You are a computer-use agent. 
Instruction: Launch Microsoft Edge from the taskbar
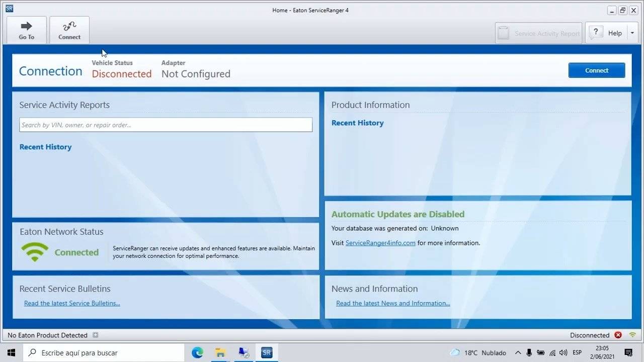(197, 352)
